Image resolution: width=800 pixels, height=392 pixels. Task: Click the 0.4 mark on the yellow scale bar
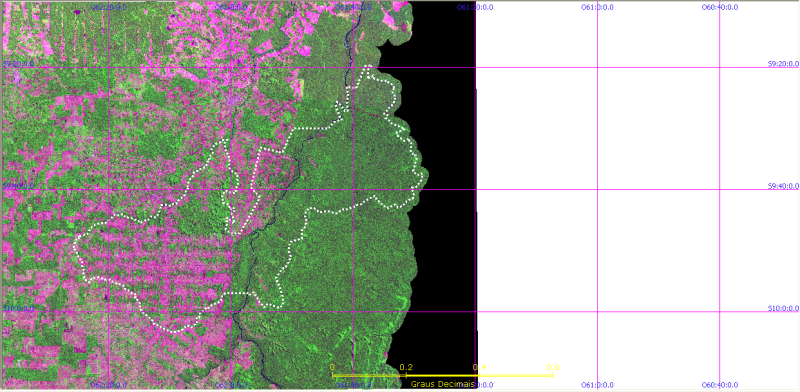[x=479, y=367]
